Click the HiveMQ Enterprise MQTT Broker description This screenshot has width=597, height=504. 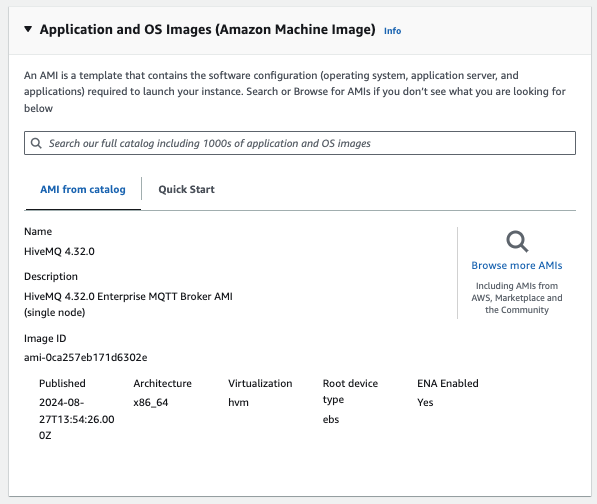(128, 304)
